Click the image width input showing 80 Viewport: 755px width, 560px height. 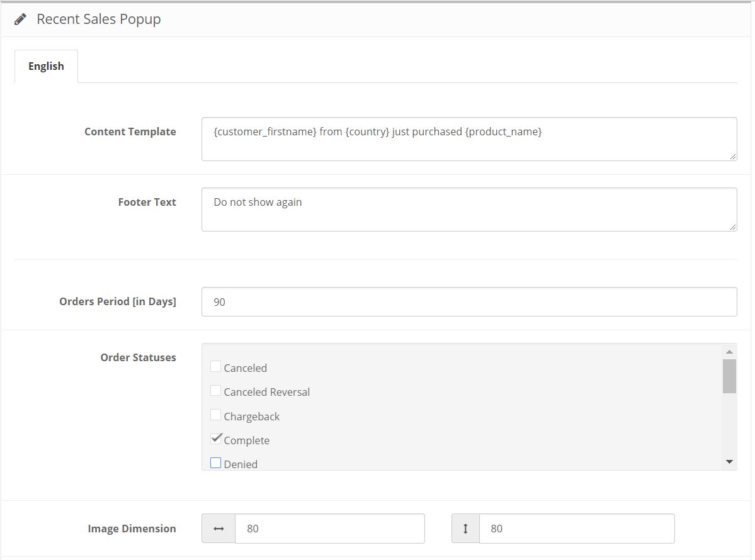[330, 529]
